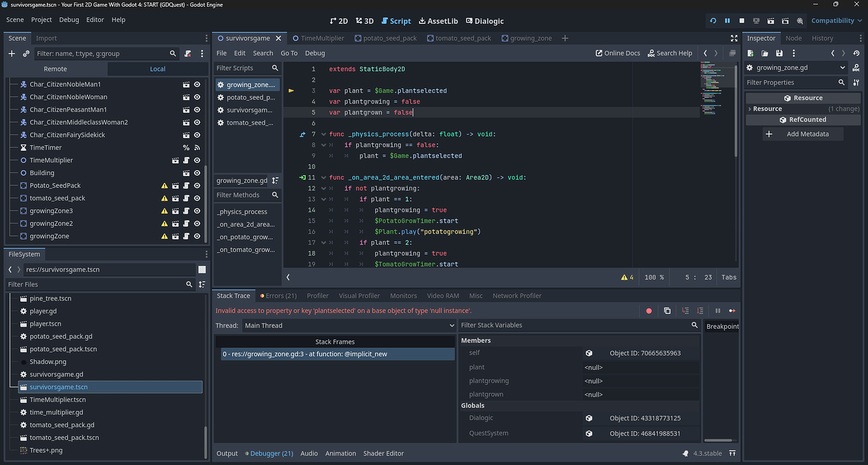Select the growing_zone.gd stack frame entry

coord(335,354)
